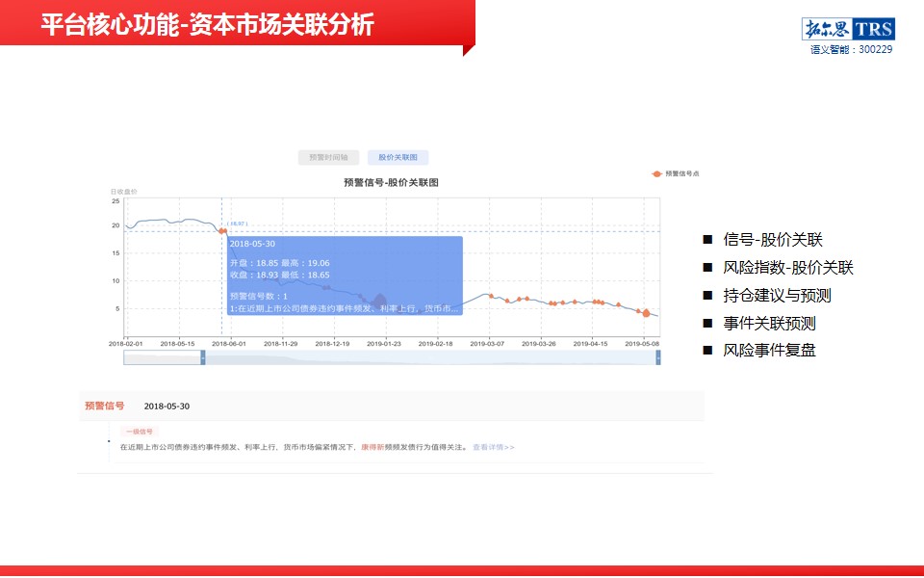Screen dimensions: 924x578
Task: Click the right handle of chart zoom slider
Action: pos(658,357)
